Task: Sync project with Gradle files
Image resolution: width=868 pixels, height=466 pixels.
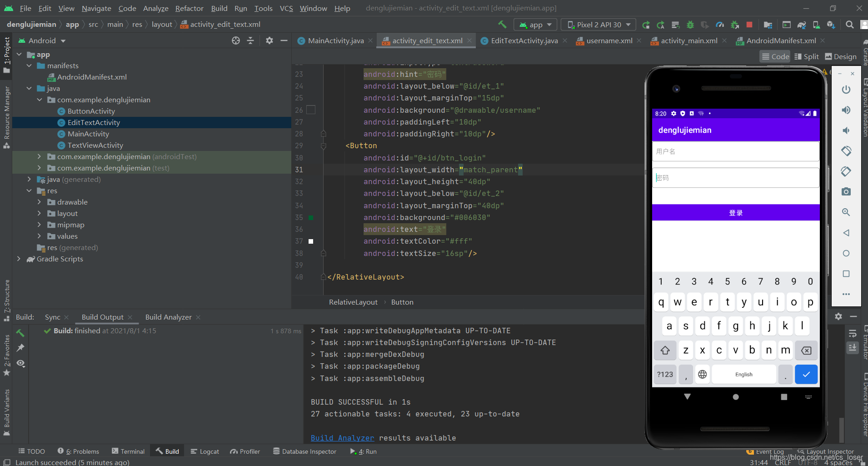Action: [802, 25]
